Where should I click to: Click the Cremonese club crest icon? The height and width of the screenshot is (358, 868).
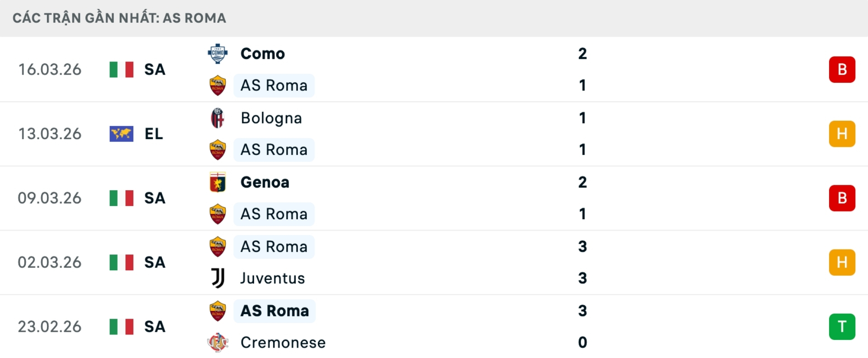217,343
